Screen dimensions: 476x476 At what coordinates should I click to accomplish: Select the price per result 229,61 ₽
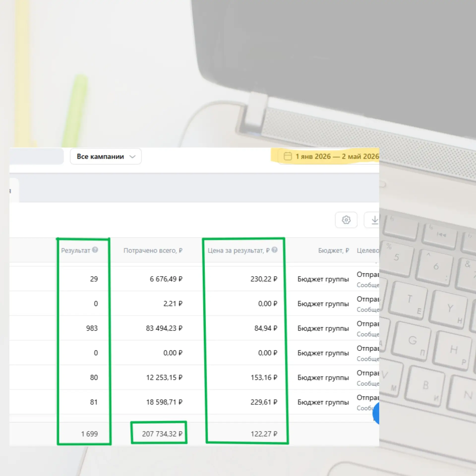(264, 402)
